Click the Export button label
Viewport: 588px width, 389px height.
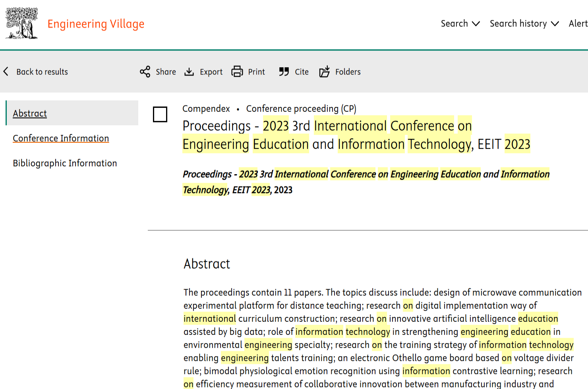[x=211, y=72]
